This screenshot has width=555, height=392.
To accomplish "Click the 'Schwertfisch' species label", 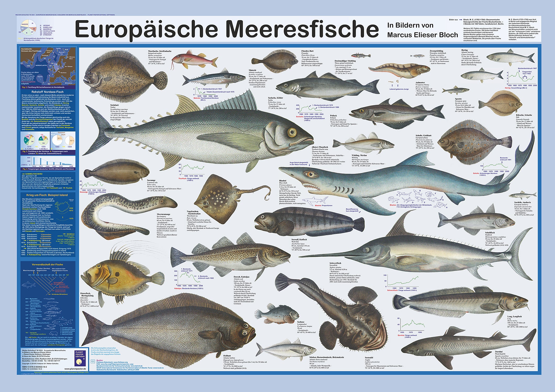I will point(336,263).
